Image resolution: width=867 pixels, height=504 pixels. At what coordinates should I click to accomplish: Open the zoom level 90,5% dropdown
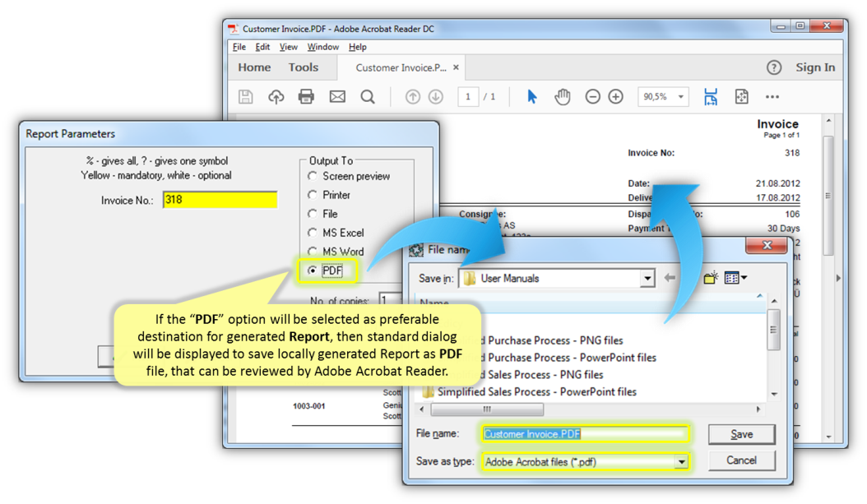(680, 97)
